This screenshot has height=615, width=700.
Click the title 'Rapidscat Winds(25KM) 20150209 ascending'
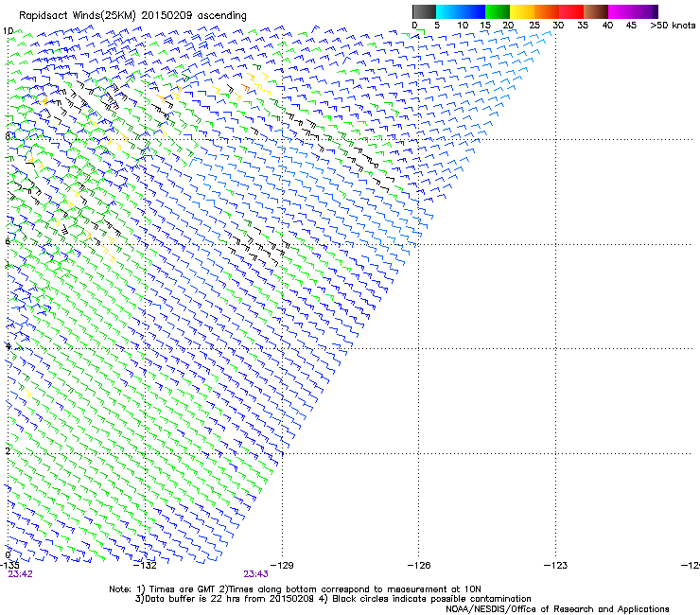(132, 16)
